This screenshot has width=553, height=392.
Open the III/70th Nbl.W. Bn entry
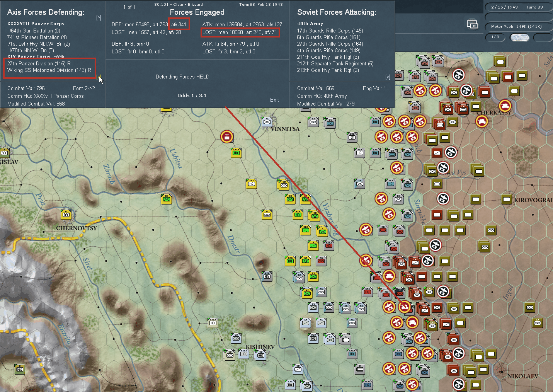(x=31, y=50)
